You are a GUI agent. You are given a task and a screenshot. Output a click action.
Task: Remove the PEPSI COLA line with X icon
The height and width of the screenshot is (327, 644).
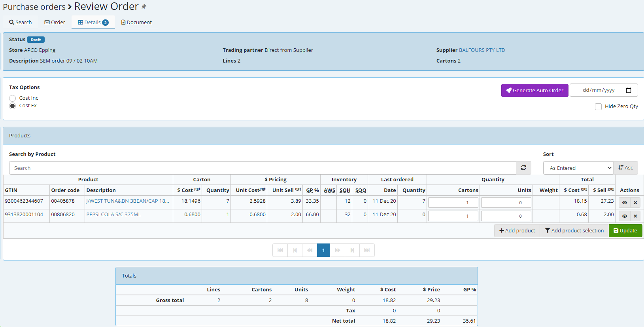(635, 216)
